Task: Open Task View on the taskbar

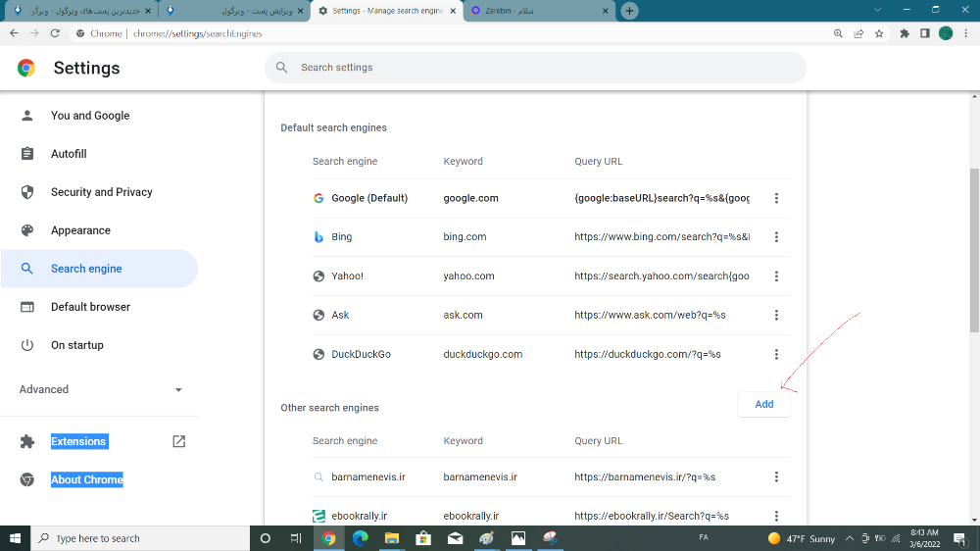Action: (x=296, y=538)
